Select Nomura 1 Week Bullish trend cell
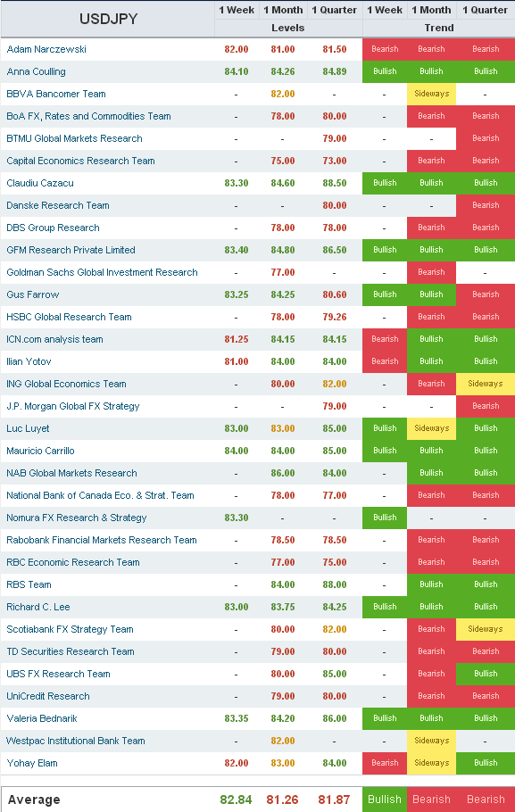The image size is (515, 812). pos(385,518)
